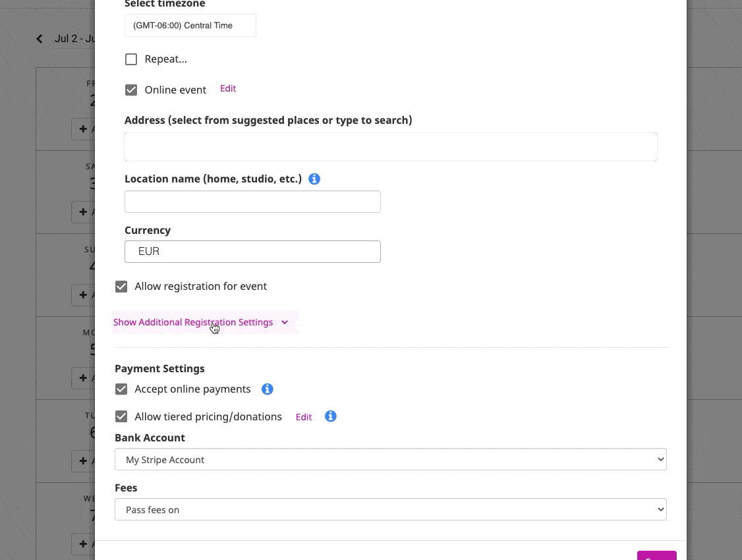Click the magenta Save button
The width and height of the screenshot is (742, 560).
tap(656, 556)
